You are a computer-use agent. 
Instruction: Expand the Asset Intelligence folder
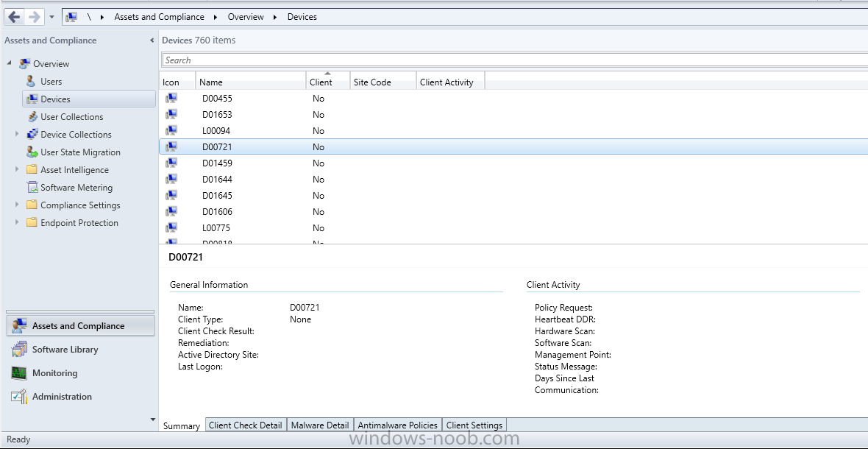(x=17, y=169)
